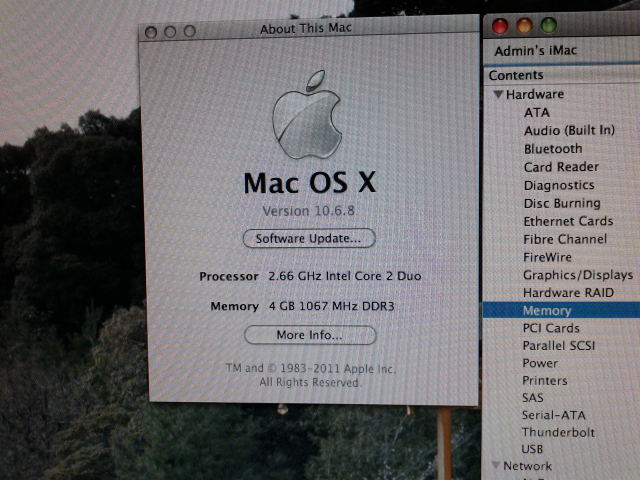The image size is (640, 480).
Task: Select Disc Burning entry
Action: click(561, 203)
